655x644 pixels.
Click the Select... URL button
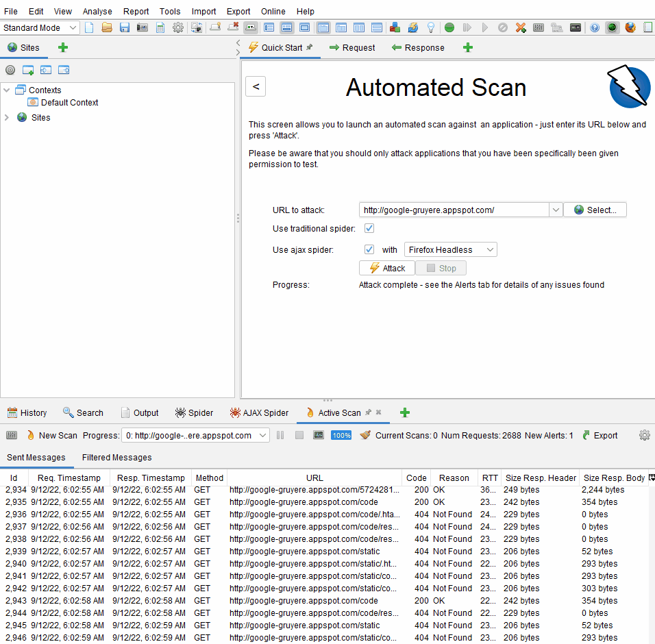click(595, 210)
